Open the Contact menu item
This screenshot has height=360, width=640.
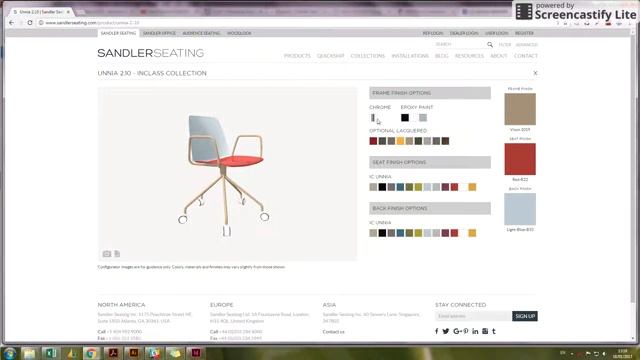[526, 56]
